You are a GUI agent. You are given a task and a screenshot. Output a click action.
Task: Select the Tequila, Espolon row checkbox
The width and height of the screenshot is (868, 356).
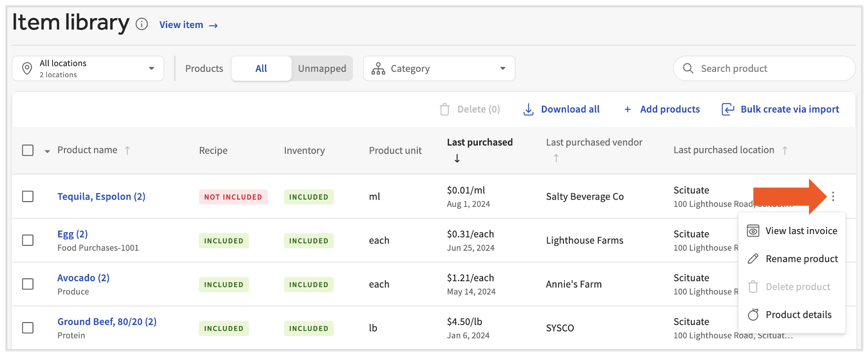(x=28, y=197)
